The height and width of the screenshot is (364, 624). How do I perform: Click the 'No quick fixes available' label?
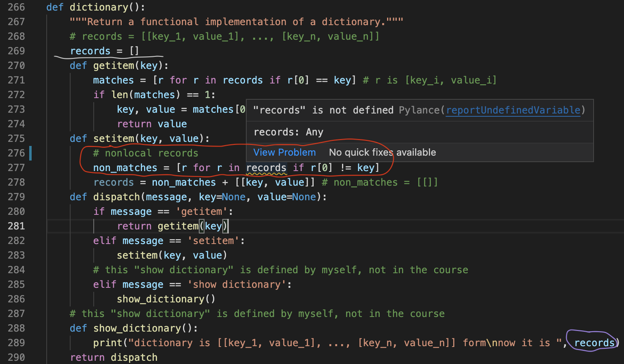[382, 152]
